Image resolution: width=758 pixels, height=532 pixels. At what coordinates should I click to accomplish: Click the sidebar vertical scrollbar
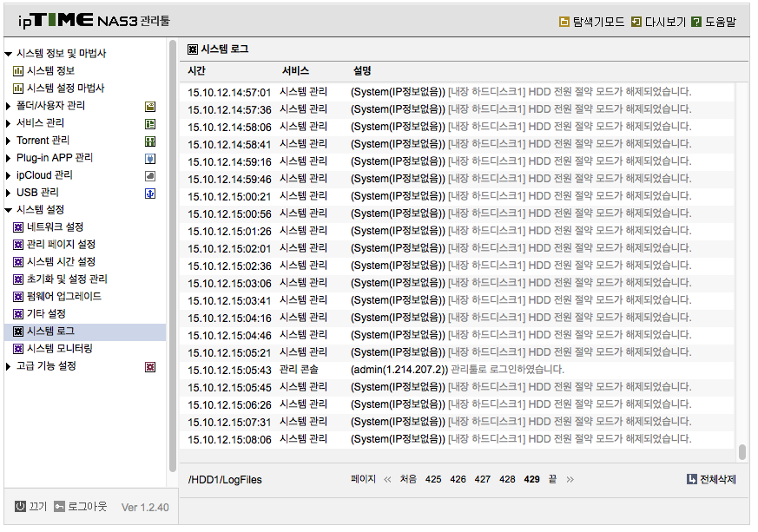point(173,256)
